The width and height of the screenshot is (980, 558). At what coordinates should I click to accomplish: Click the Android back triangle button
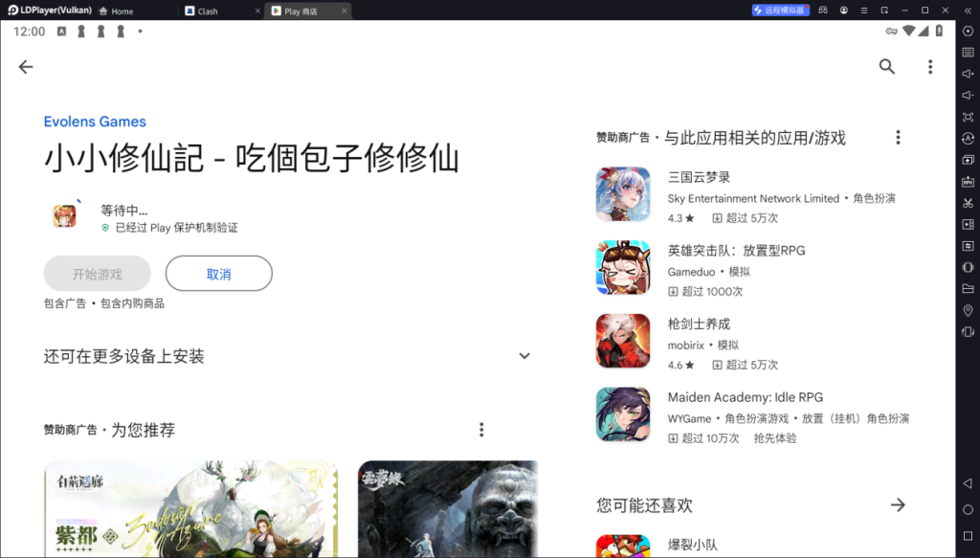(x=969, y=483)
